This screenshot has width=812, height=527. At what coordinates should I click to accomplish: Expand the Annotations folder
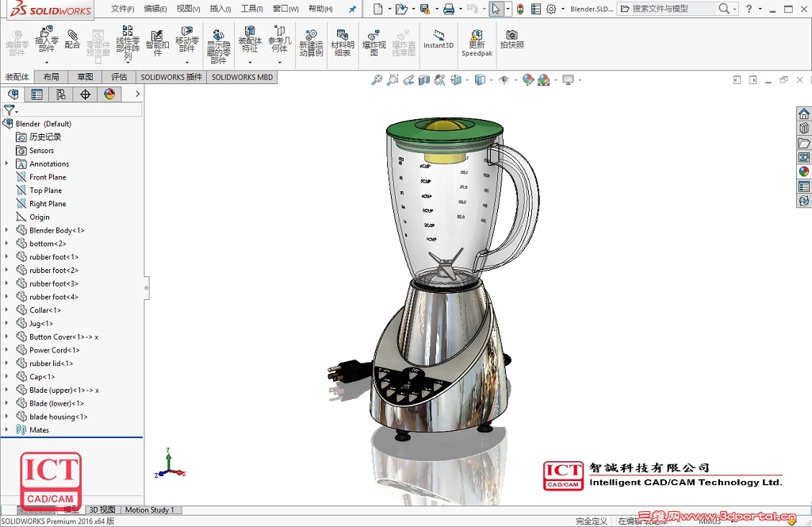pyautogui.click(x=6, y=163)
